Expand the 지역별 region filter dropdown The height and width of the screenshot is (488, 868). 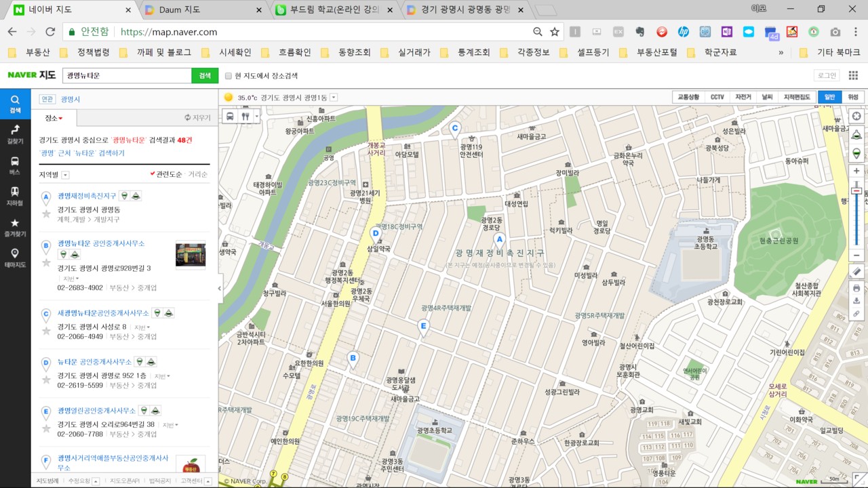tap(65, 175)
